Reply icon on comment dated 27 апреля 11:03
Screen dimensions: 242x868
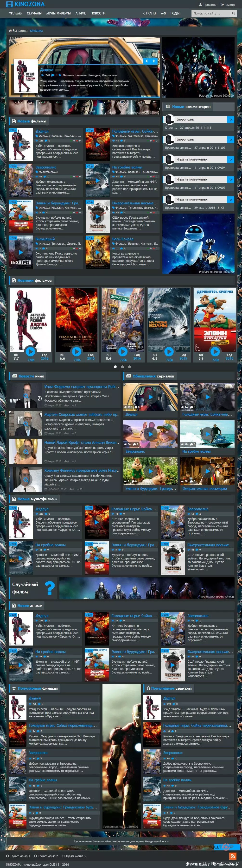pos(230,140)
